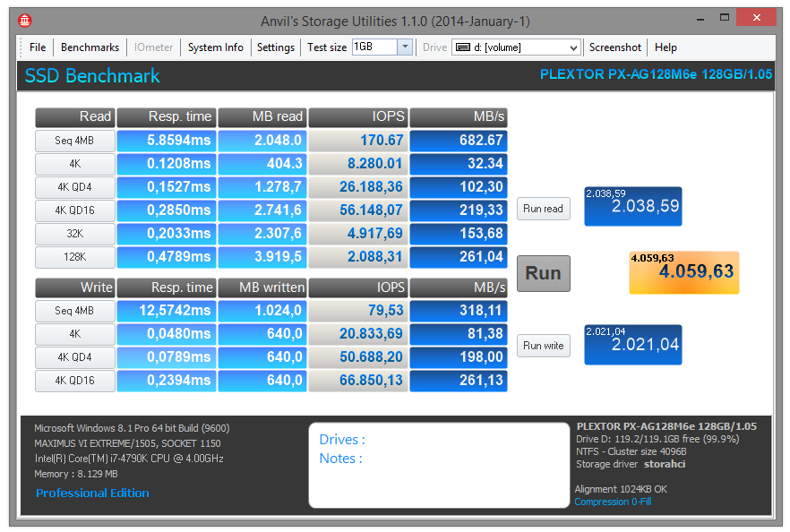The width and height of the screenshot is (790, 532).
Task: Click the 66.850,13 IOPS cell
Action: [x=358, y=381]
